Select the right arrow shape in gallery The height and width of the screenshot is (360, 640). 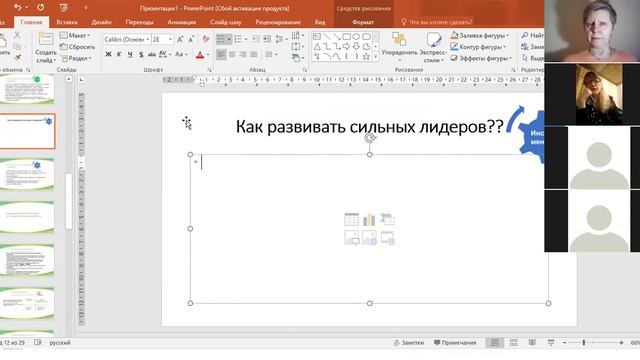[x=347, y=47]
